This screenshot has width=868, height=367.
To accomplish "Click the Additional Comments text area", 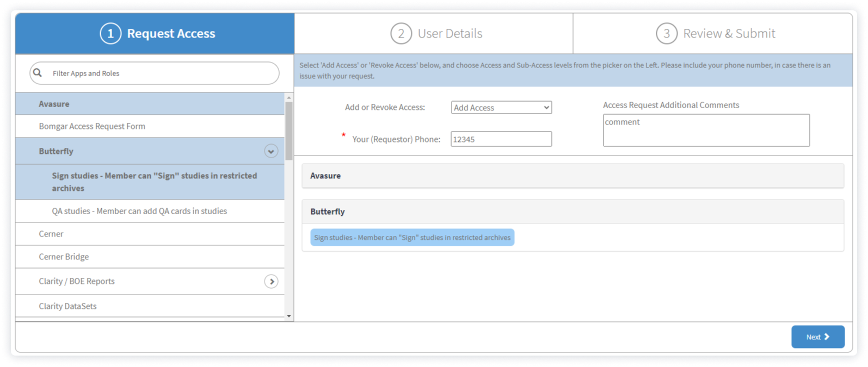I will [x=706, y=130].
